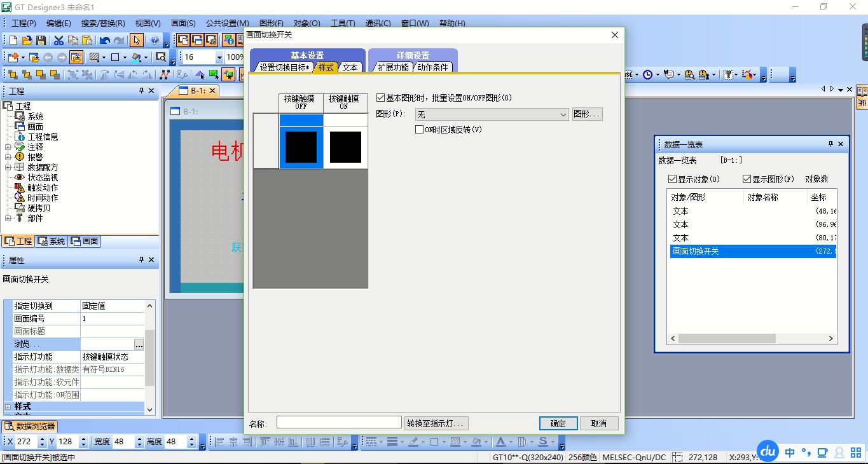
Task: Toggle 显示对象 checkbox in data list
Action: pos(673,179)
